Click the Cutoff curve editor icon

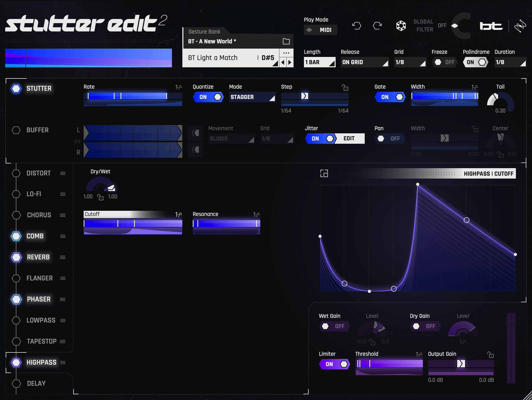pyautogui.click(x=178, y=214)
